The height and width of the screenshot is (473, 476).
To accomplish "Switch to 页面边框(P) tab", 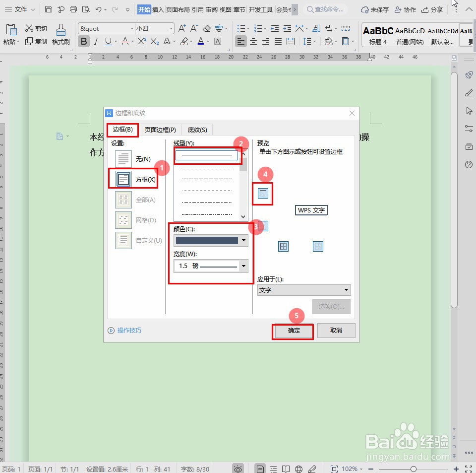I will pos(160,130).
